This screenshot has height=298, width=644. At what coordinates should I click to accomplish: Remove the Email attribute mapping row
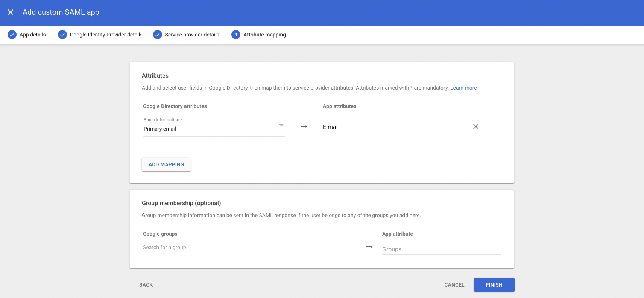(x=476, y=126)
